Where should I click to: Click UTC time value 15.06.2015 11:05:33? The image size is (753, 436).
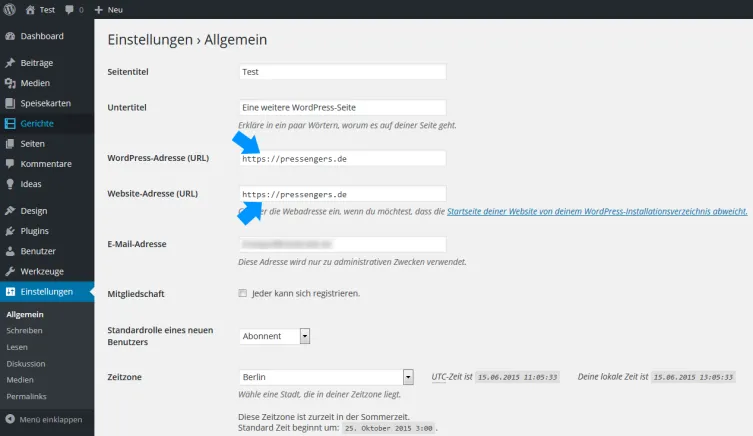tap(517, 377)
